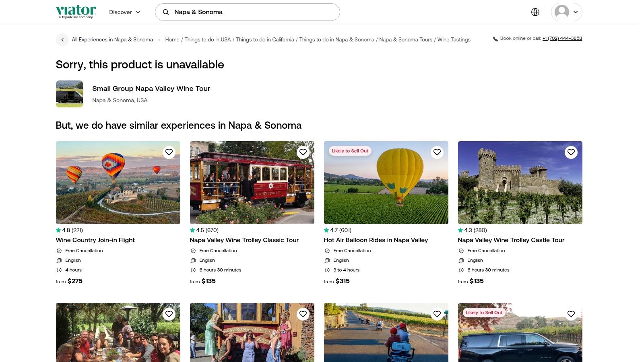Image resolution: width=644 pixels, height=362 pixels.
Task: Open the red wine trolley image
Action: coord(252,183)
